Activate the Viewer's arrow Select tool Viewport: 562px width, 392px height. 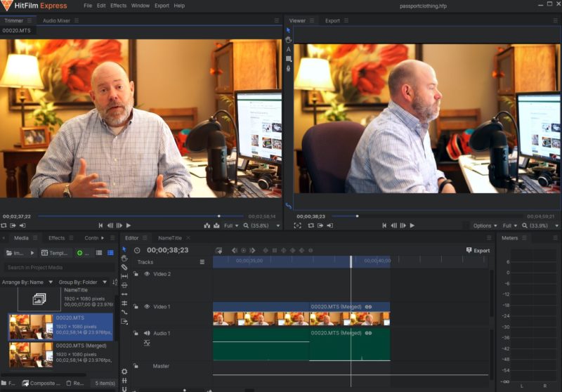point(288,30)
